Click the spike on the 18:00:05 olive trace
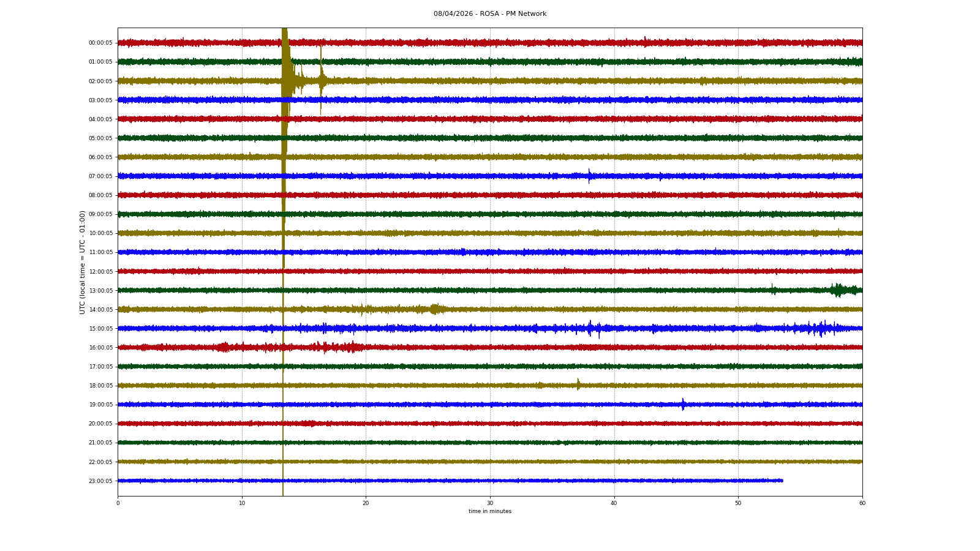980x551 pixels. click(578, 384)
